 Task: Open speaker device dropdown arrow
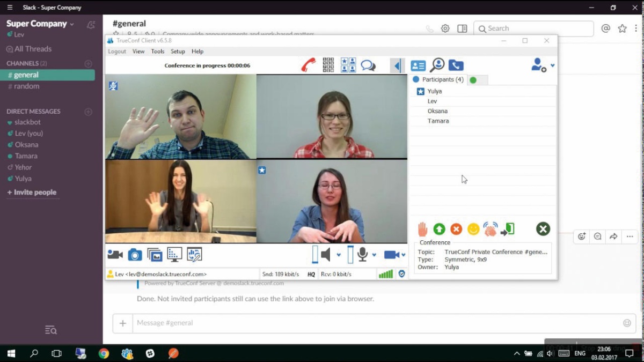(x=339, y=255)
